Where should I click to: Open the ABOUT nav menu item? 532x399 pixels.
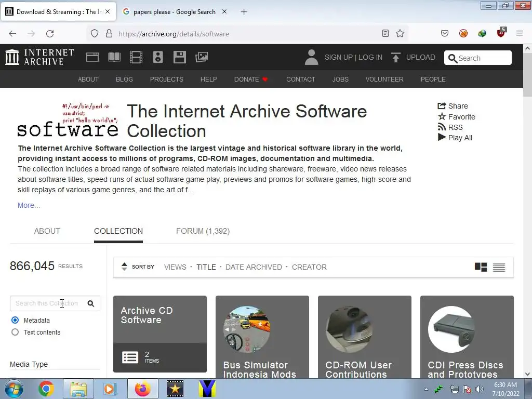click(x=88, y=79)
